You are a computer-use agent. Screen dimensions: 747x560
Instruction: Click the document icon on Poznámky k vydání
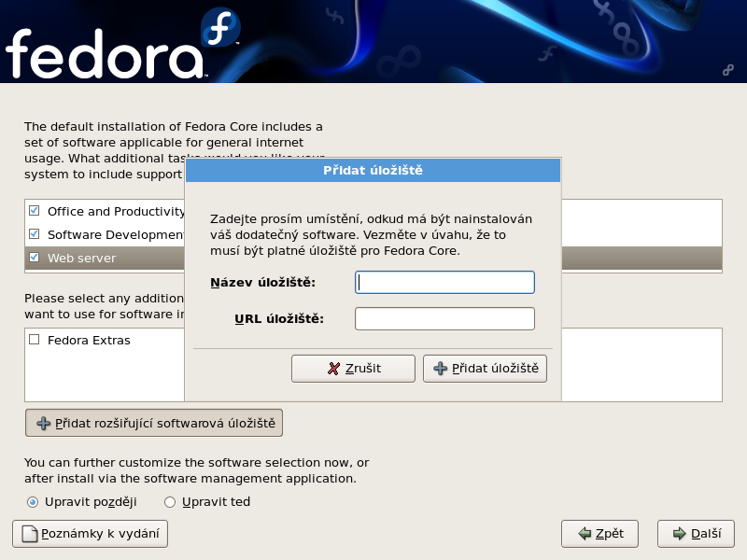click(x=30, y=534)
